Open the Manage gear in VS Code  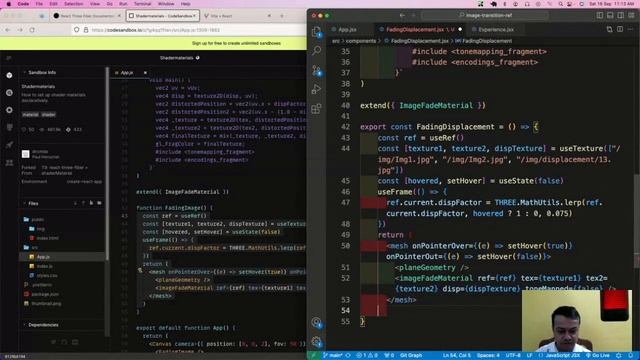point(316,342)
